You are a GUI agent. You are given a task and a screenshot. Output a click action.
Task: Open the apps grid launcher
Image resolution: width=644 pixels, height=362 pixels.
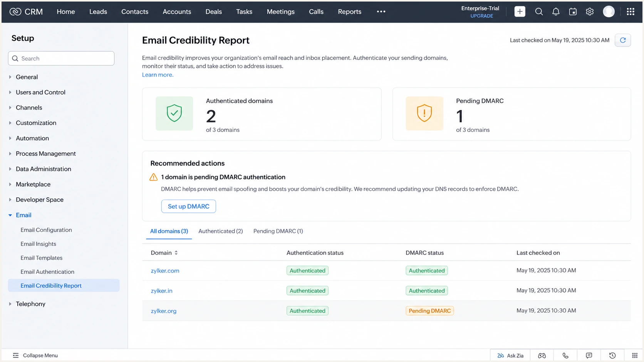[631, 12]
